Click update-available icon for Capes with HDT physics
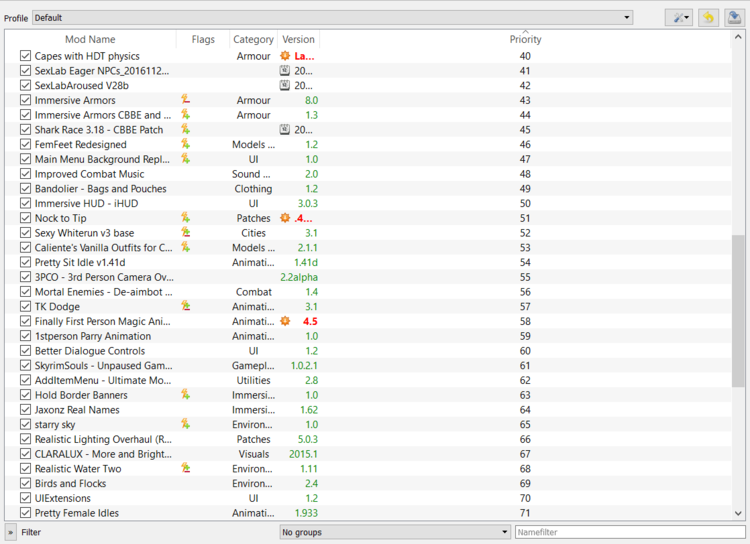This screenshot has height=544, width=750. 285,56
